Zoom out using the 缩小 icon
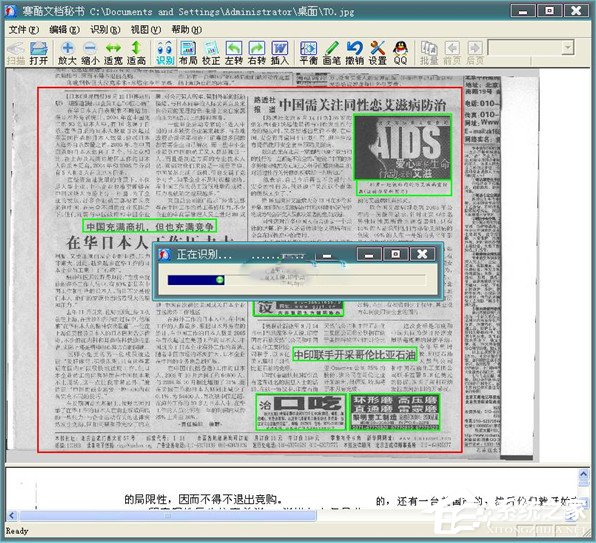 [x=90, y=53]
